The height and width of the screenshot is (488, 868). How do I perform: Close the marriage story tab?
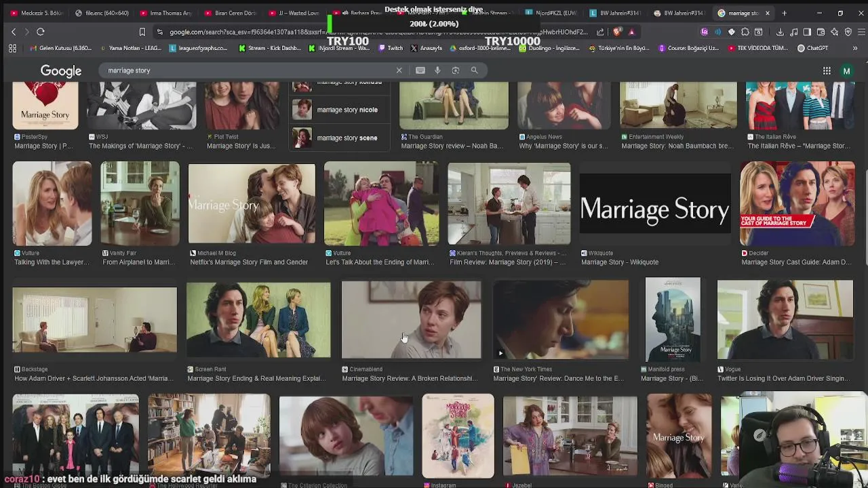tap(768, 13)
